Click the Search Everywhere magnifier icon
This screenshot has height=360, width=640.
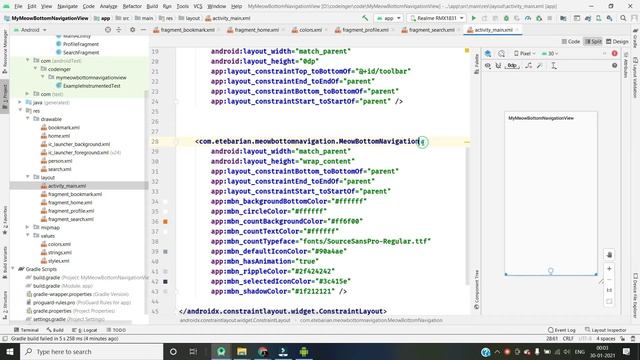pos(623,18)
